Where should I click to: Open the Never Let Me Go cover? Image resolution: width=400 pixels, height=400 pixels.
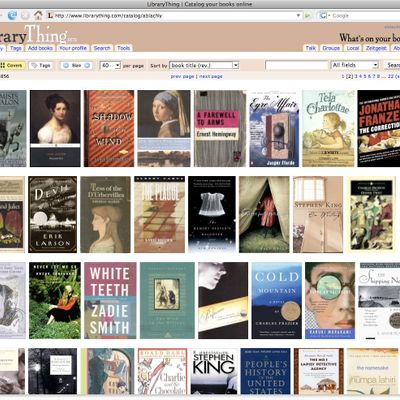(x=55, y=301)
